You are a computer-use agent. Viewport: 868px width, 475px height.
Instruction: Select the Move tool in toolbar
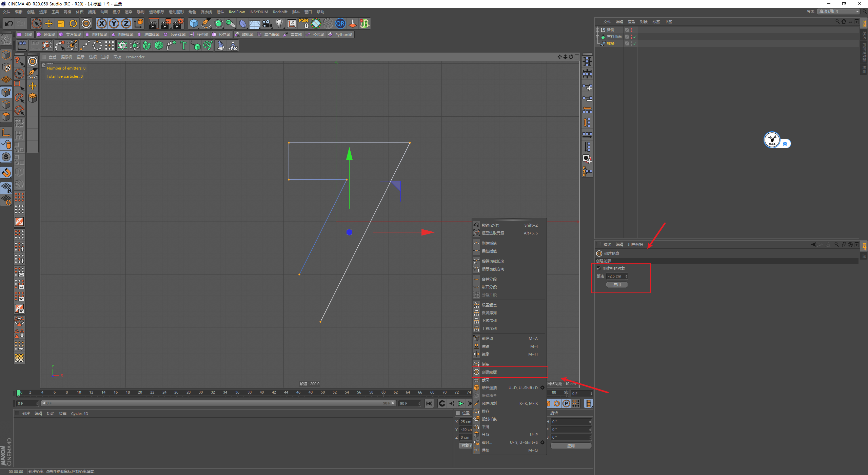click(x=50, y=23)
